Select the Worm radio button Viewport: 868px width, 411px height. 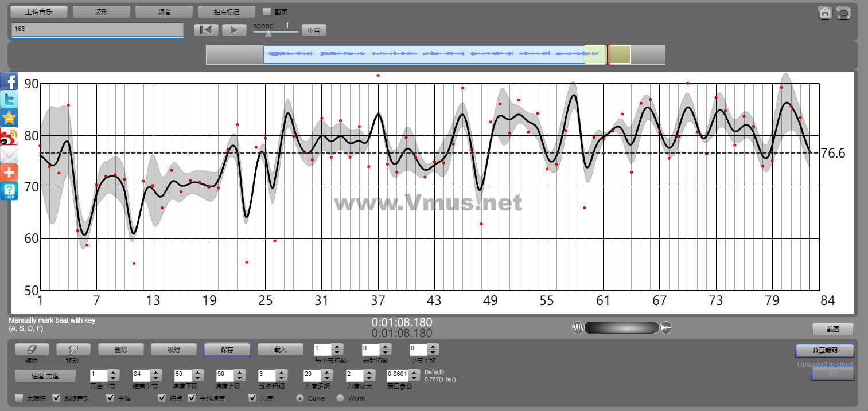point(340,398)
